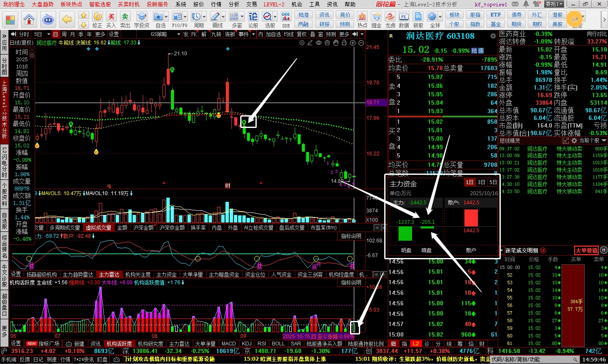Select the MACD indicator tab
The image size is (608, 364).
229,344
